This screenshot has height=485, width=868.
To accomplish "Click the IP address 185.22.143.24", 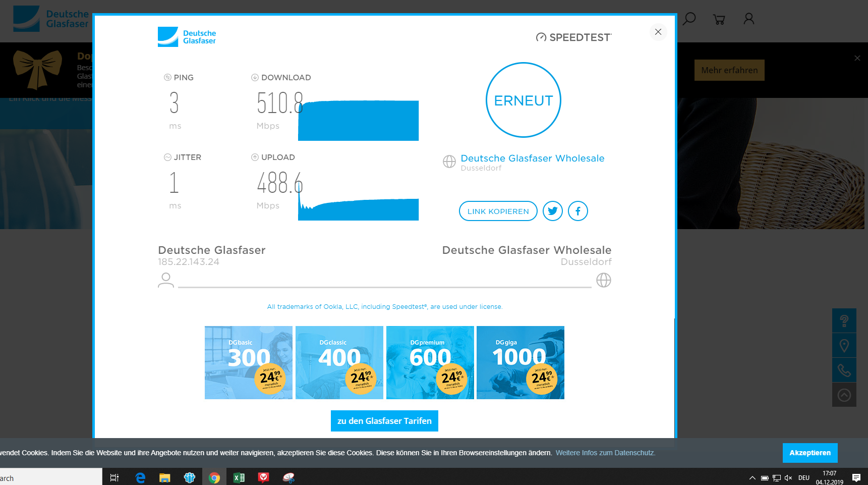I will point(189,262).
